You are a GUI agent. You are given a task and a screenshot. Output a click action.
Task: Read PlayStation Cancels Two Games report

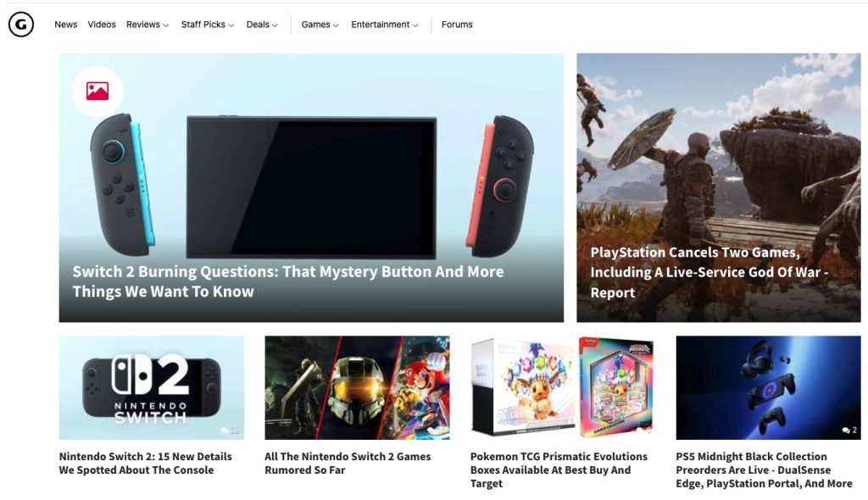click(709, 272)
